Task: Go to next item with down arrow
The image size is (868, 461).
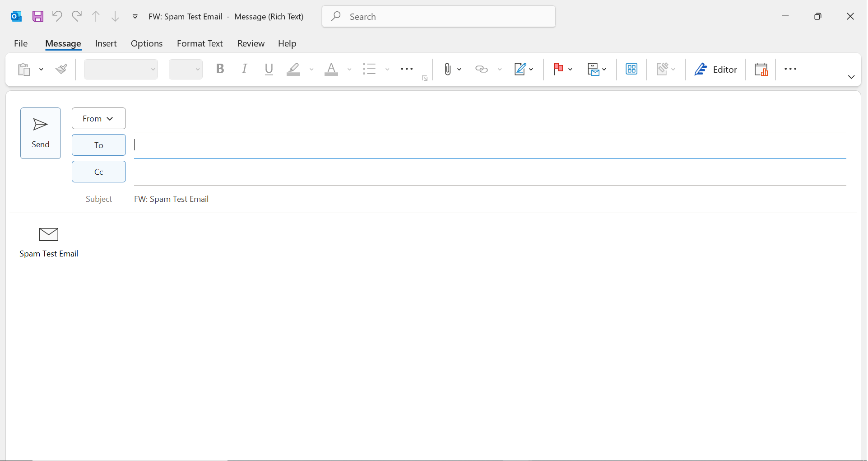Action: click(x=115, y=17)
